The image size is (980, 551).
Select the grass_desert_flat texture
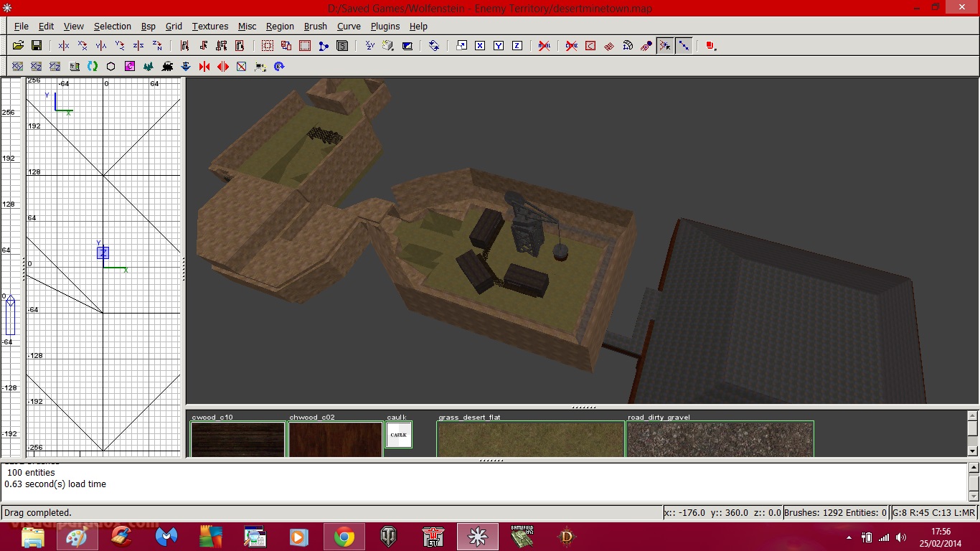[530, 438]
